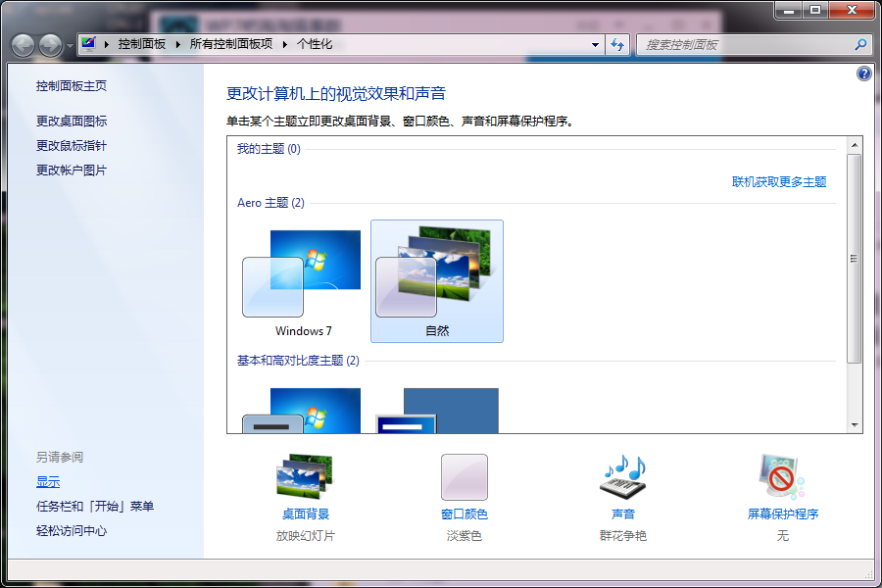Click the refresh icon in address bar
Viewport: 882px width, 588px height.
click(616, 44)
